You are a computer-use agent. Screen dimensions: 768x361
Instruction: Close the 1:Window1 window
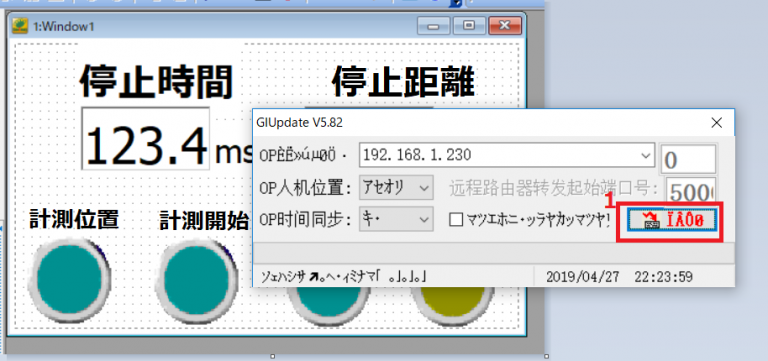[x=504, y=26]
